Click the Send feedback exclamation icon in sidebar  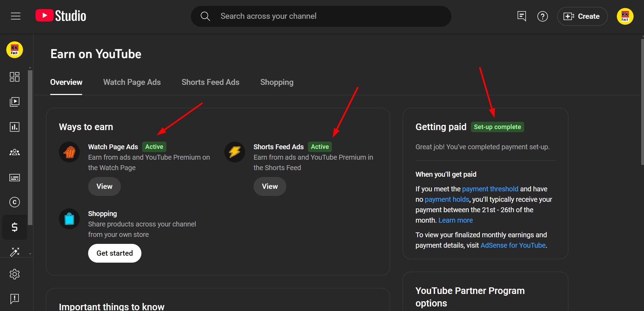tap(15, 298)
